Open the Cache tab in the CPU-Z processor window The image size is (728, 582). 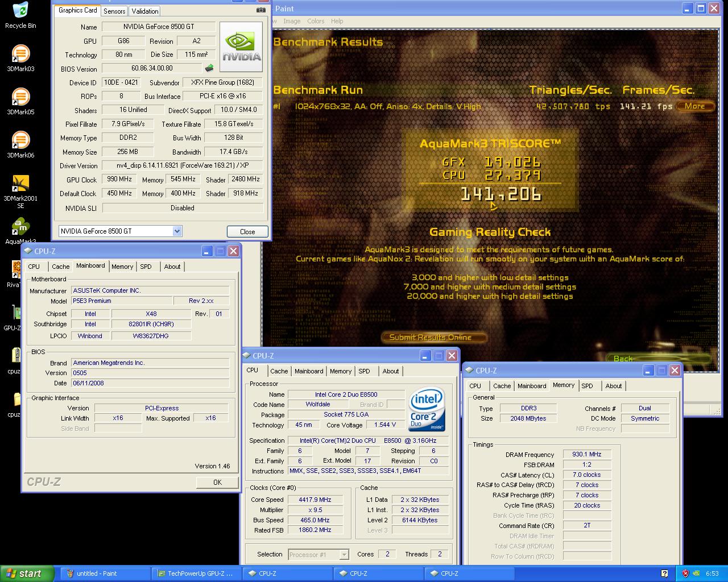(279, 371)
